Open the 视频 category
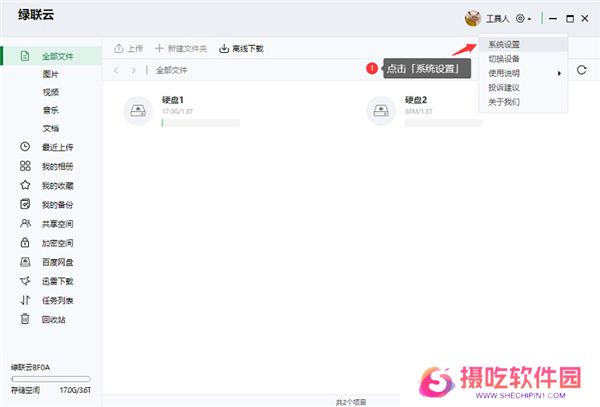600x407 pixels. click(51, 92)
